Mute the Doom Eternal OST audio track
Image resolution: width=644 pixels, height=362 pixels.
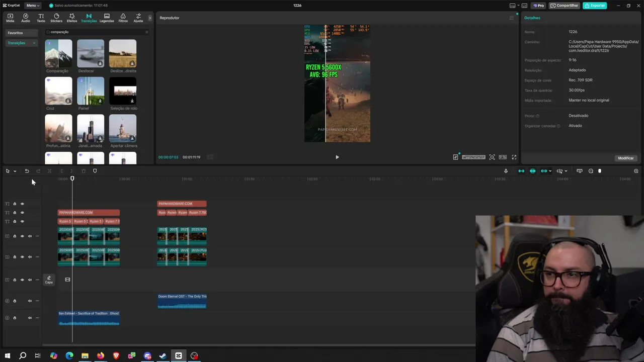click(30, 301)
